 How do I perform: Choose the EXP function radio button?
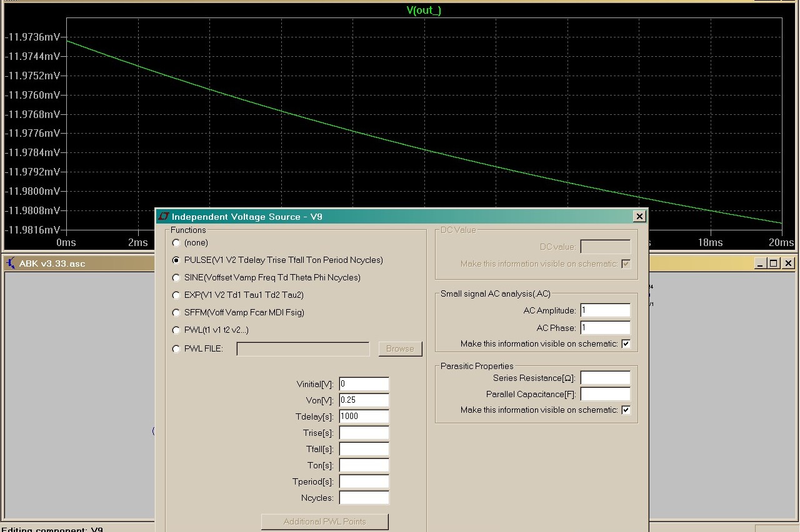point(176,295)
